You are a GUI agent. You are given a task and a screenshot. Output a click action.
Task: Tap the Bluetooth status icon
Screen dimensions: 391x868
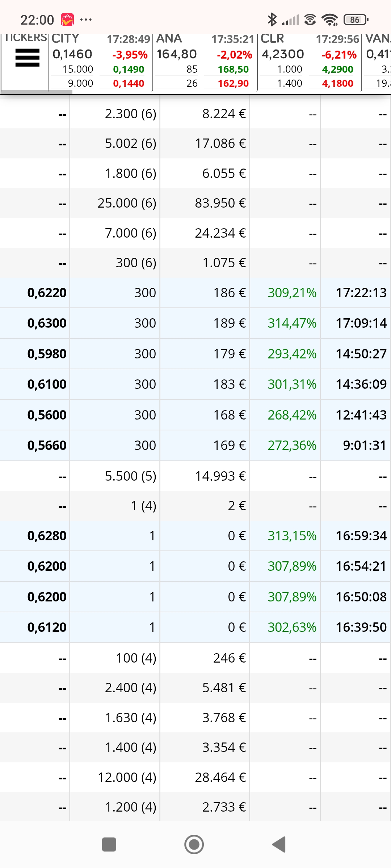pos(272,20)
